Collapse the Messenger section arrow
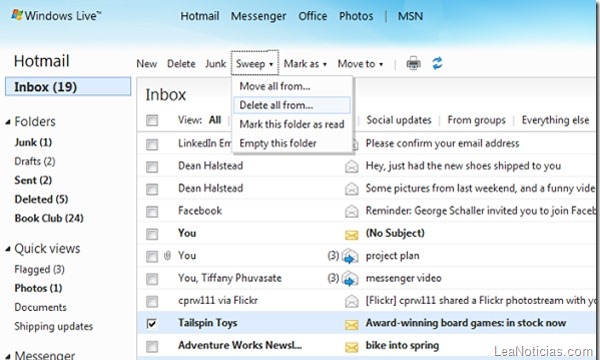The height and width of the screenshot is (360, 600). (8, 356)
